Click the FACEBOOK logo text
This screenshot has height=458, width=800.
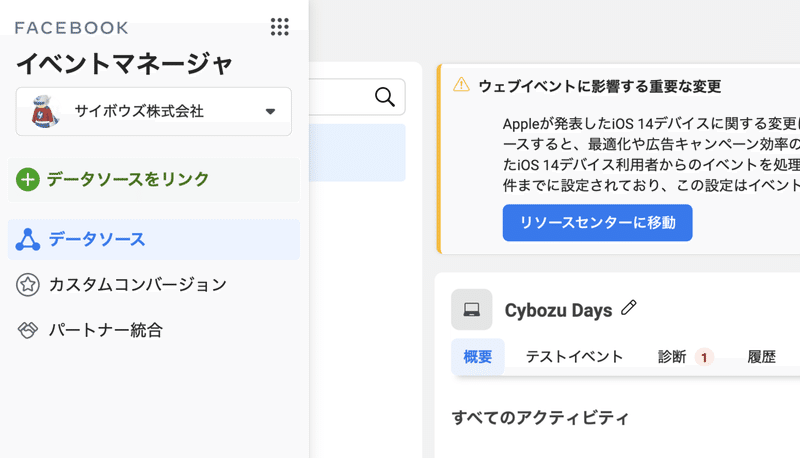[x=71, y=28]
